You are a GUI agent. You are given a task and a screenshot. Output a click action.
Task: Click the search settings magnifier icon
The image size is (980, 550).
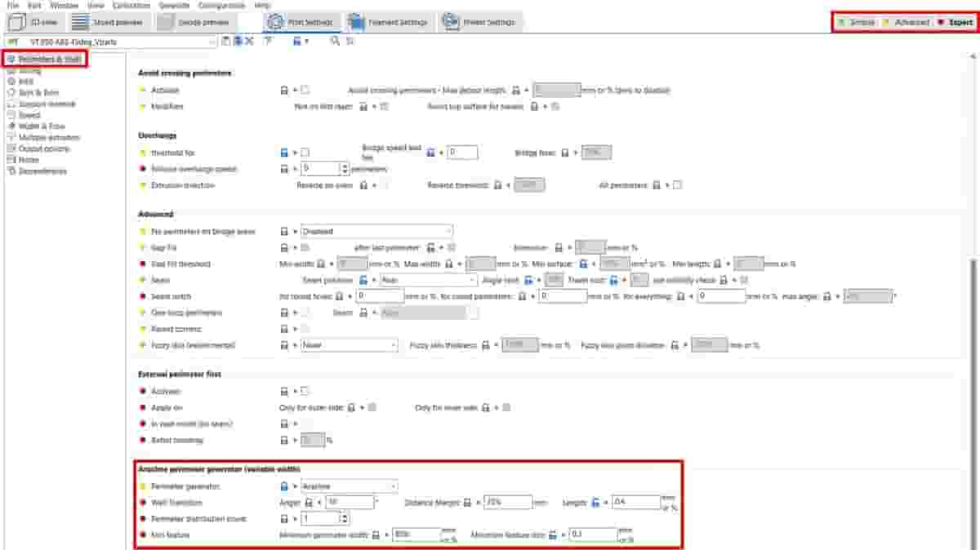click(335, 41)
